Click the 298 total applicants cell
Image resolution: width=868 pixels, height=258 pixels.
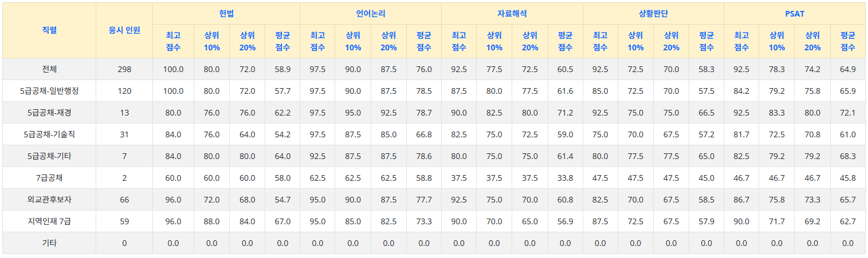[124, 69]
